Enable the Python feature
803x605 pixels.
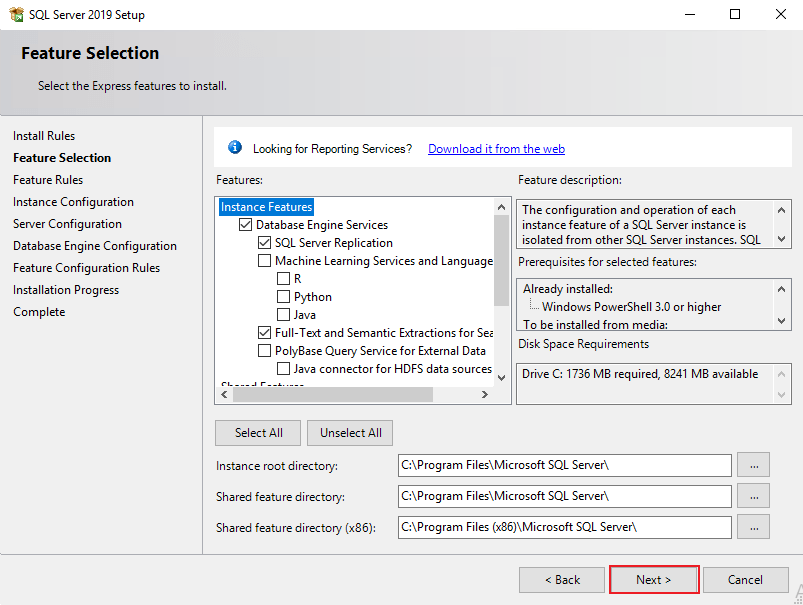tap(285, 296)
